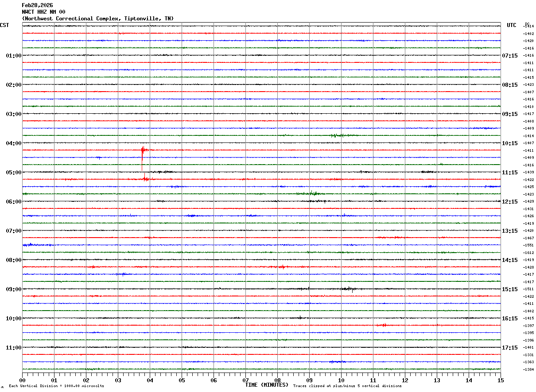Image resolution: width=536 pixels, height=392 pixels.
Task: Click the TIME (MINUTES) axis title
Action: pyautogui.click(x=267, y=385)
